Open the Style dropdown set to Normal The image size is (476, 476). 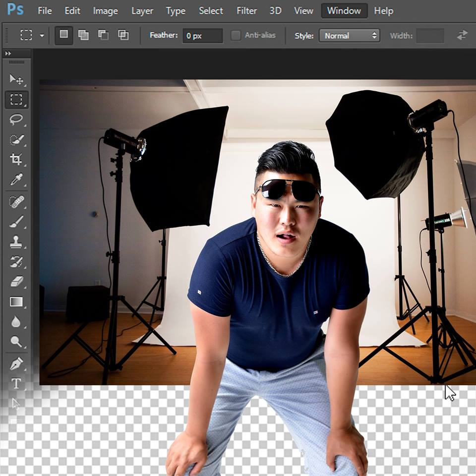349,36
